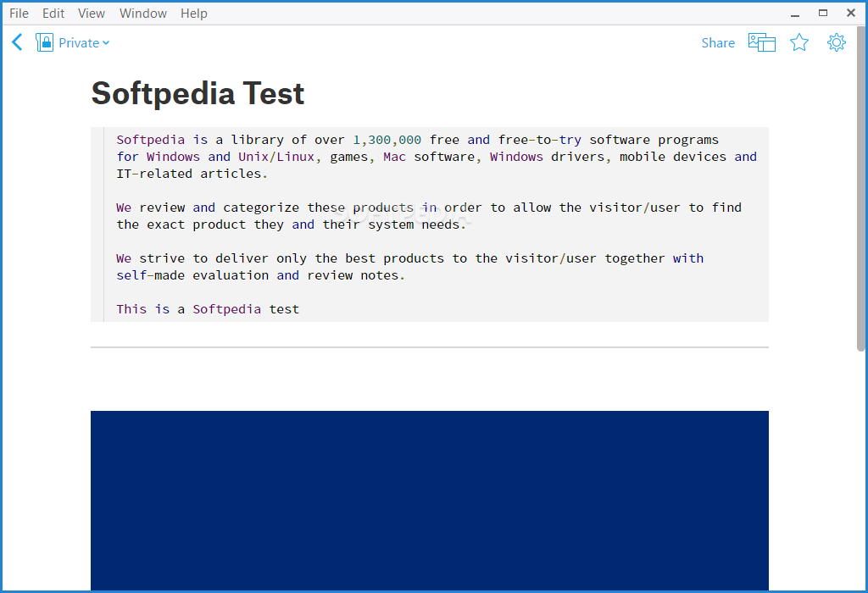Minimize the application window
The width and height of the screenshot is (868, 593).
(x=795, y=14)
